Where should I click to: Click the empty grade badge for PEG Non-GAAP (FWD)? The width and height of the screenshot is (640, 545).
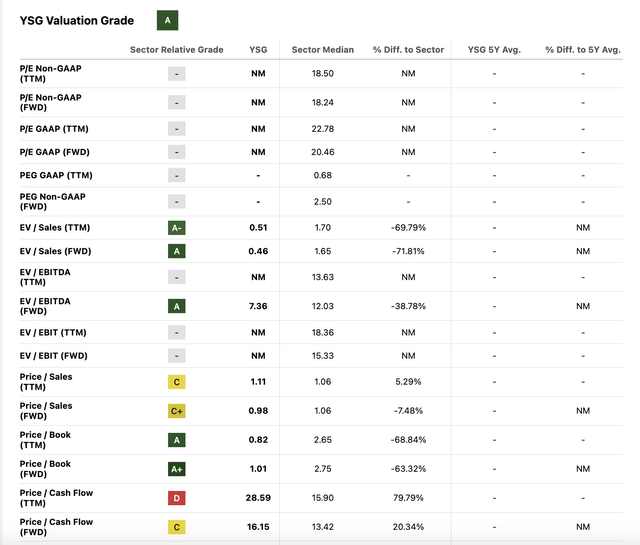pyautogui.click(x=177, y=202)
